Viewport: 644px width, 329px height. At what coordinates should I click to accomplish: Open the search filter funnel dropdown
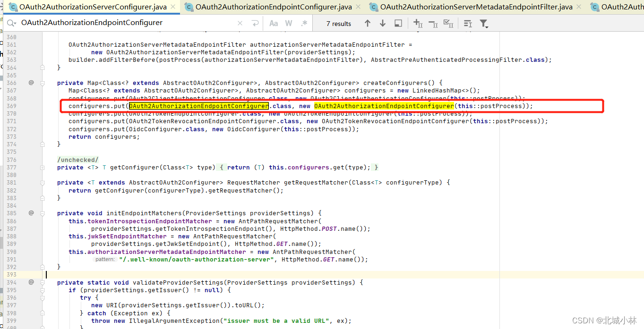coord(484,23)
